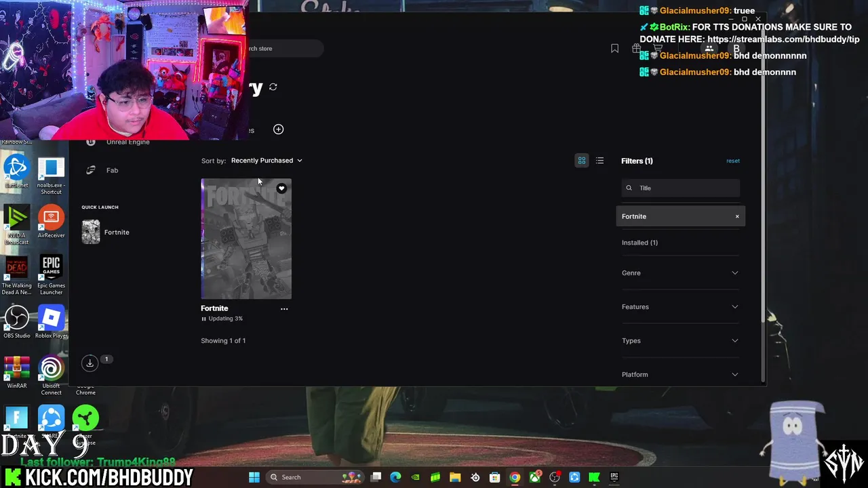Switch library to list view
The width and height of the screenshot is (868, 488).
[599, 161]
